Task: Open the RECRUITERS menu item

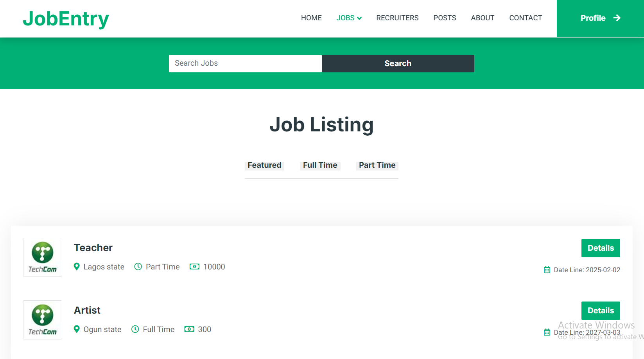Action: click(x=397, y=18)
